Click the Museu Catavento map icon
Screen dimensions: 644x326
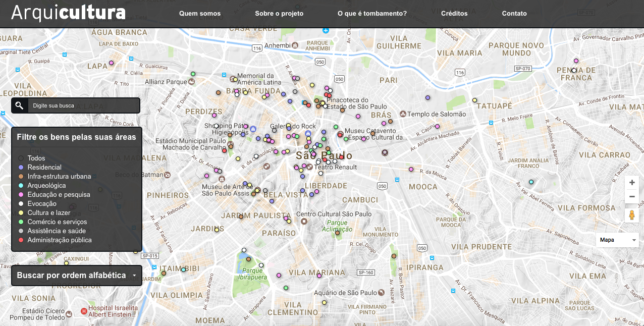click(x=341, y=134)
